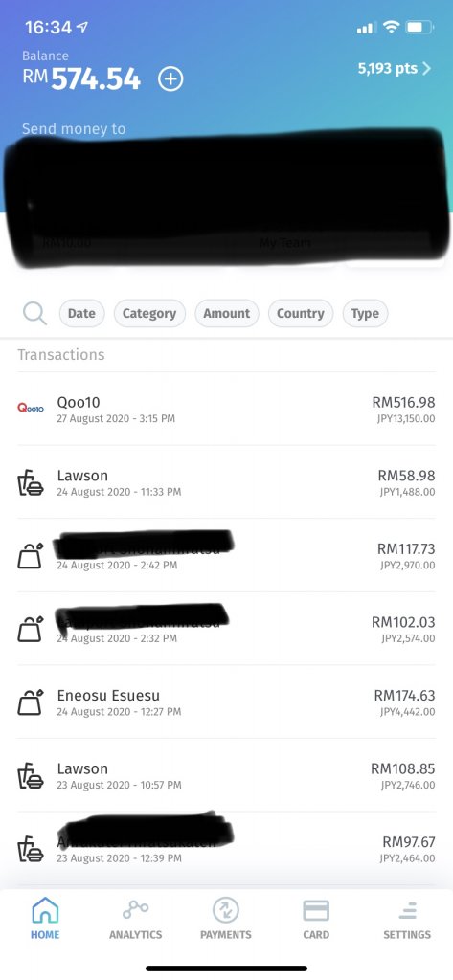Open the transaction search magnifier icon
453x980 pixels.
point(35,313)
